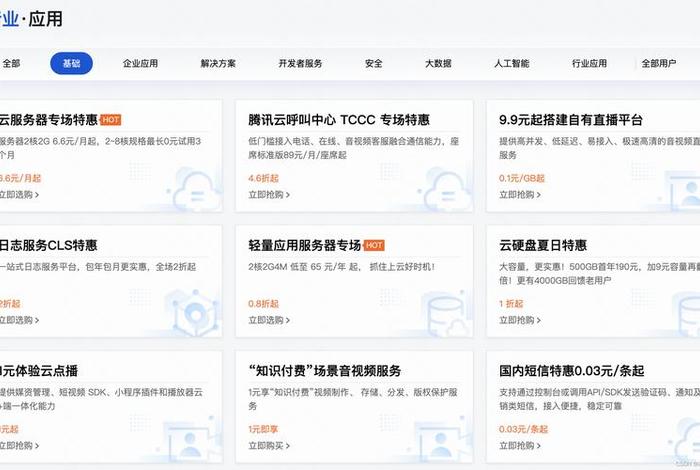Viewport: 700px width, 470px height.
Task: Click live-video illustration in 直播平台 card
Action: 683,191
